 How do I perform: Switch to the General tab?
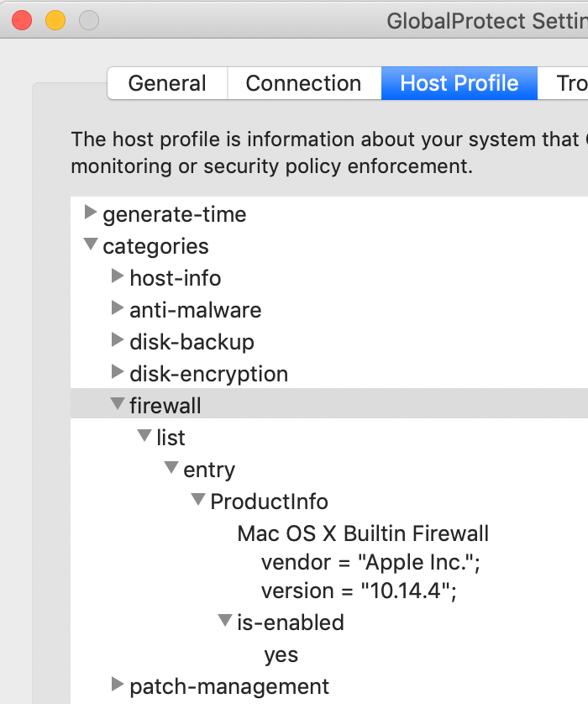167,83
